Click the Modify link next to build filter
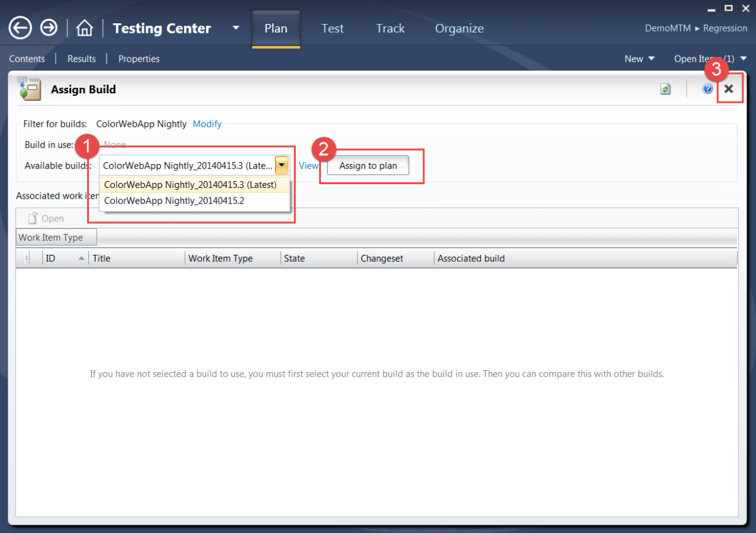Image resolution: width=756 pixels, height=533 pixels. (207, 124)
